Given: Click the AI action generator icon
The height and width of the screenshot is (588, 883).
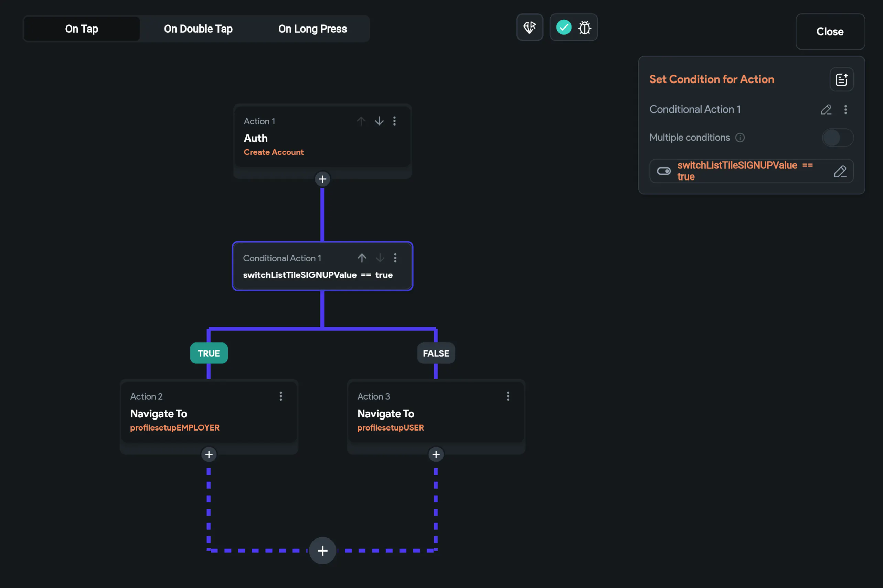Looking at the screenshot, I should tap(530, 28).
